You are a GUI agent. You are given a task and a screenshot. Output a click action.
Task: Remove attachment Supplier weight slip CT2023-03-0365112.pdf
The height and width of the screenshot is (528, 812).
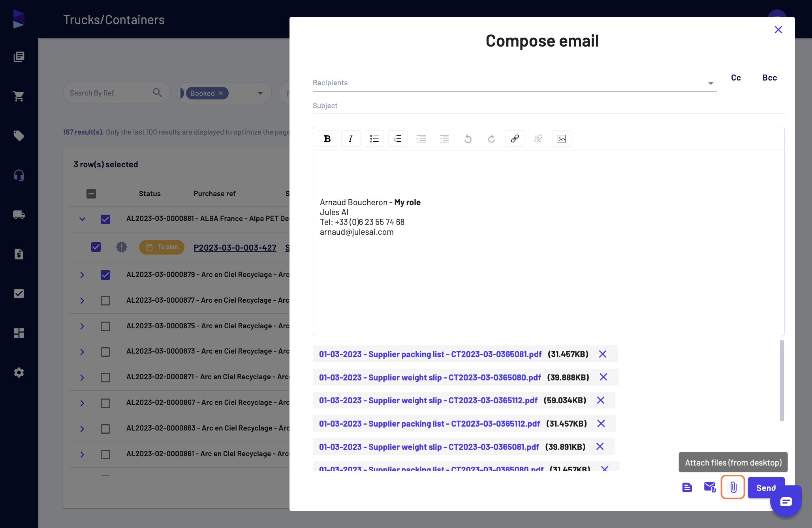[x=601, y=400]
